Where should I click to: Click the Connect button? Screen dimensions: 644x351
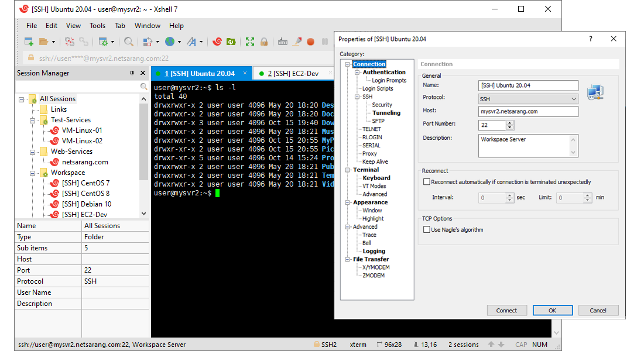click(506, 311)
